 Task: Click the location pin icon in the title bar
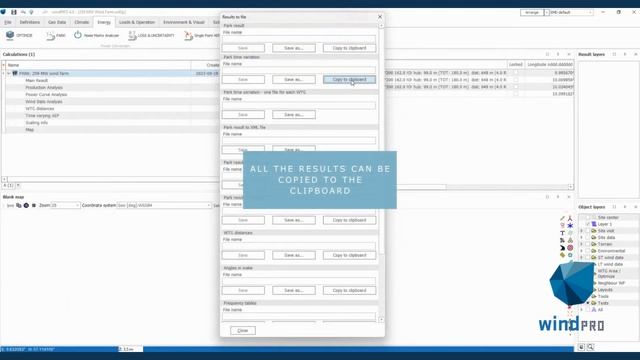click(x=31, y=12)
